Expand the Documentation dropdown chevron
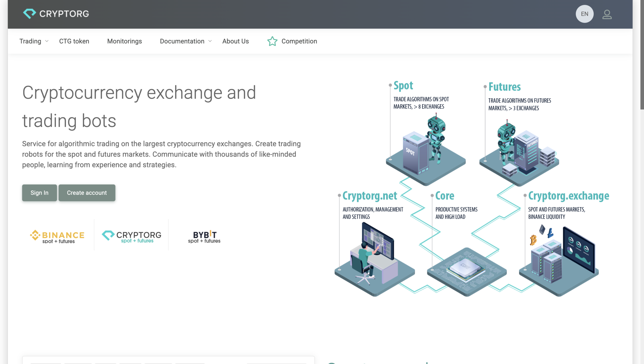The image size is (644, 364). 210,41
